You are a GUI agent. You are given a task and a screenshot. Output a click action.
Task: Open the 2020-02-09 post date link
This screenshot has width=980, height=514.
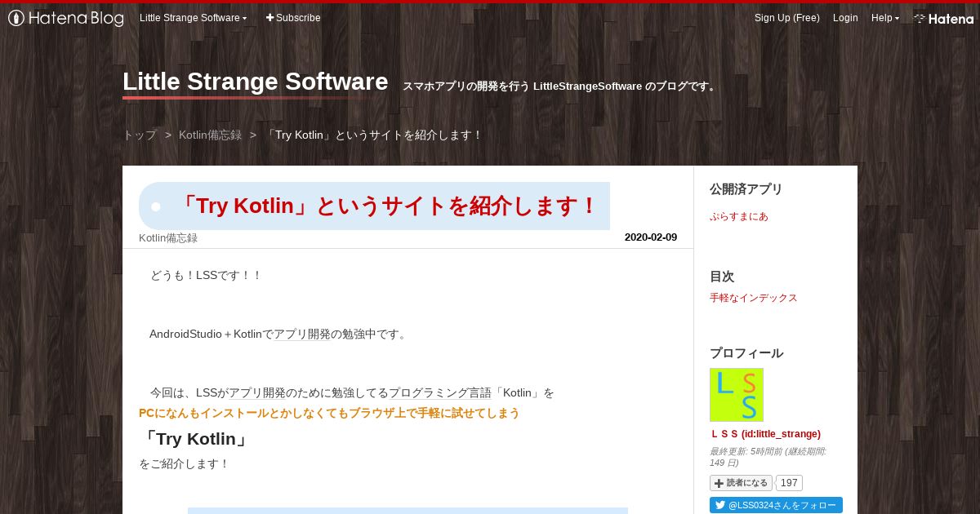coord(651,237)
